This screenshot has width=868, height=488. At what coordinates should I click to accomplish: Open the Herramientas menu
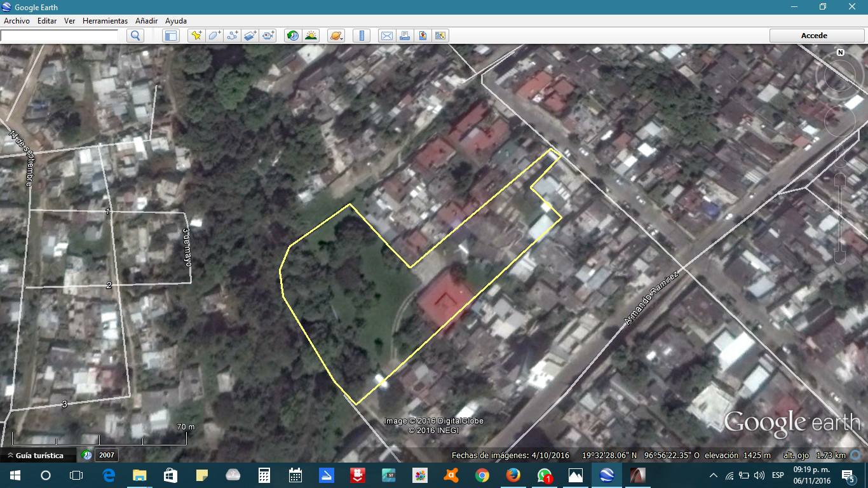[x=105, y=20]
